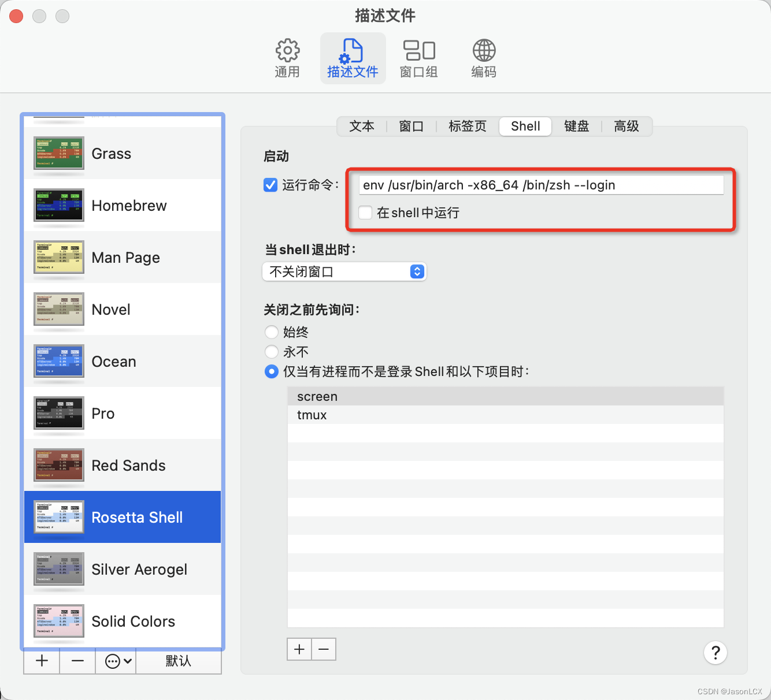Click the 默认 button
The image size is (771, 700).
point(178,661)
